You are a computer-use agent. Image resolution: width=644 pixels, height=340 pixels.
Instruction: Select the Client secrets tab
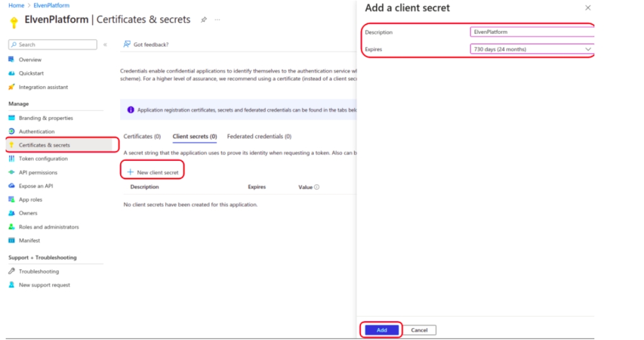tap(194, 136)
